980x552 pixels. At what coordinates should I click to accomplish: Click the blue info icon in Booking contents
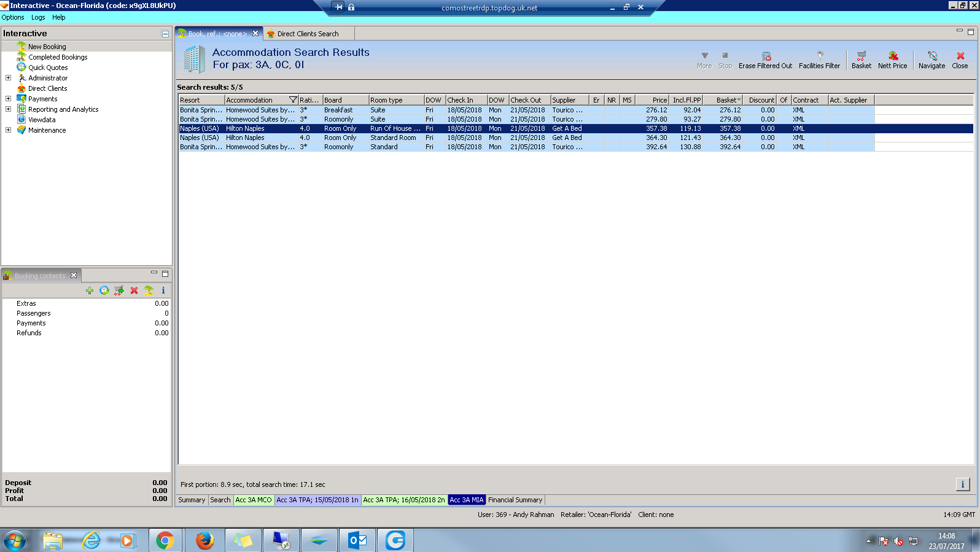tap(163, 290)
